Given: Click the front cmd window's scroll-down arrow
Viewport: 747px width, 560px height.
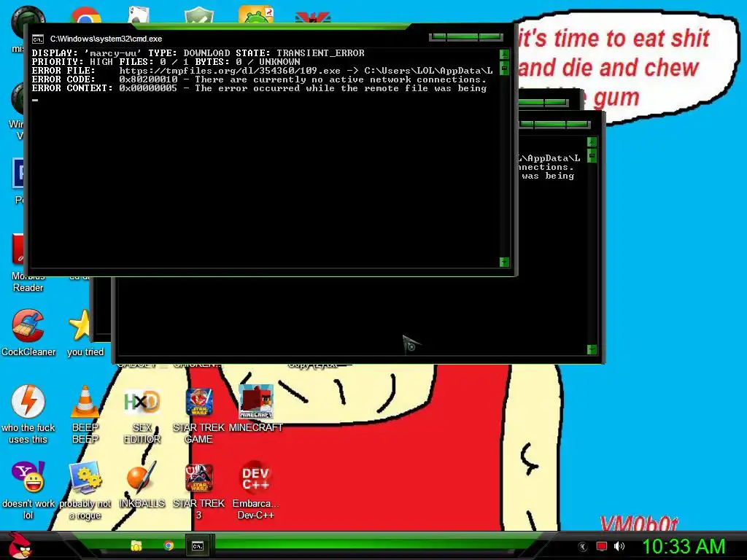Looking at the screenshot, I should coord(504,262).
